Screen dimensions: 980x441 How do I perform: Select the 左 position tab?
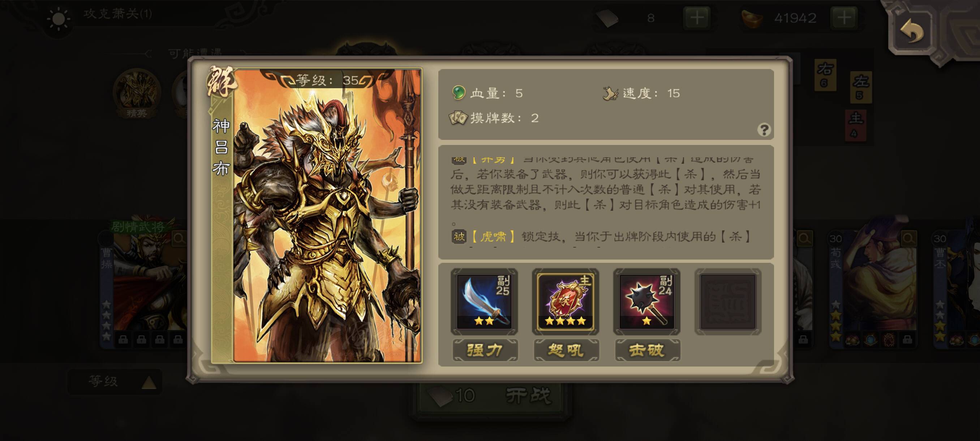[860, 87]
